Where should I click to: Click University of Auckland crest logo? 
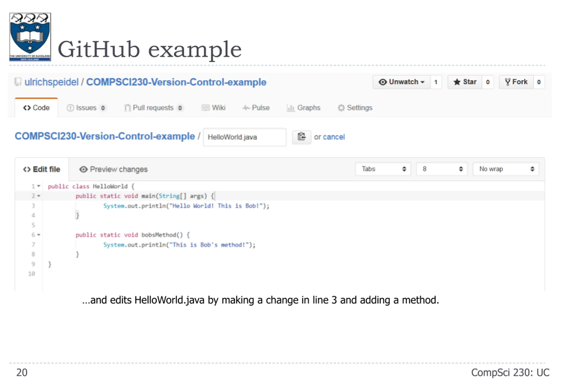pyautogui.click(x=30, y=37)
